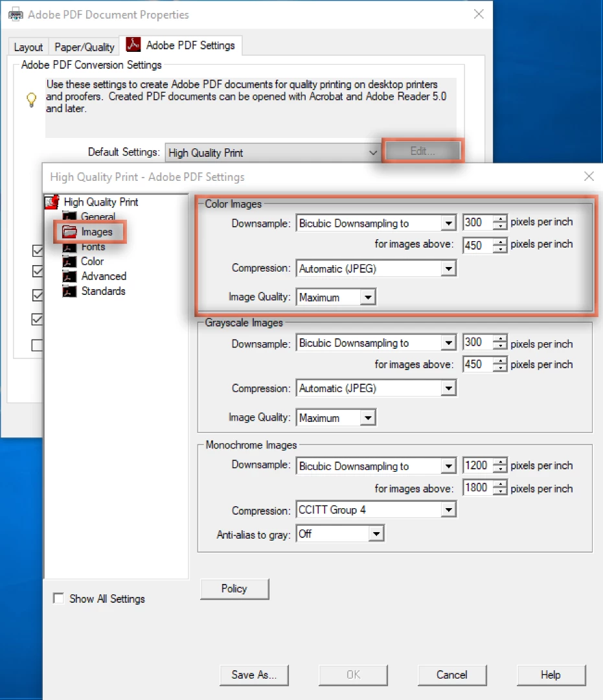Click the Cancel button
This screenshot has width=603, height=700.
click(452, 675)
